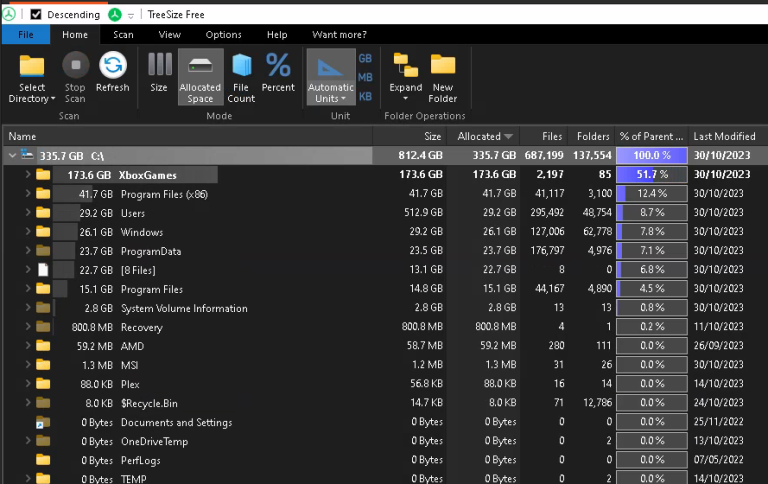Open the Select Directory folder icon

pos(32,67)
